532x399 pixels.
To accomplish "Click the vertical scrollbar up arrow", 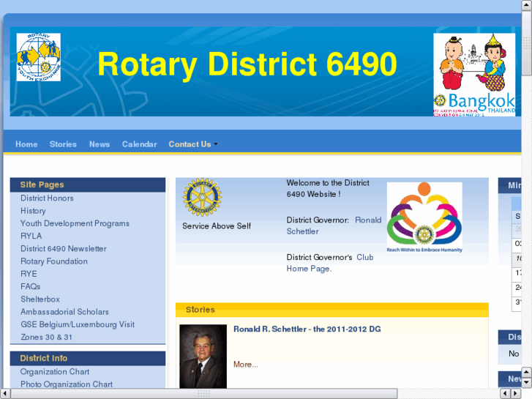I will [527, 4].
